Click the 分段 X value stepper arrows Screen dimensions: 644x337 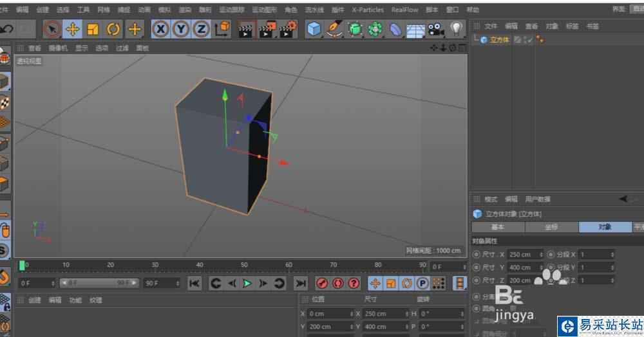point(612,255)
